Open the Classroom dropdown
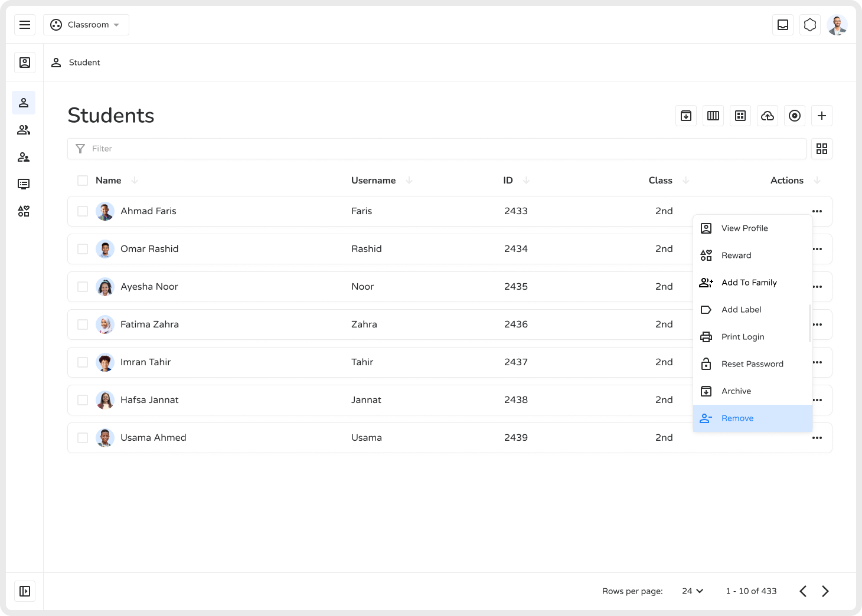862x616 pixels. pos(86,25)
